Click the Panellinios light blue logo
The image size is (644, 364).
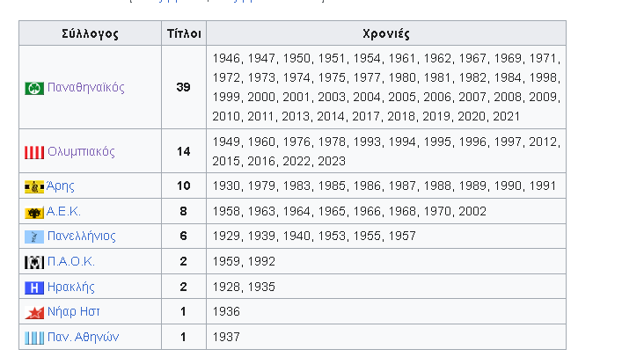click(34, 237)
